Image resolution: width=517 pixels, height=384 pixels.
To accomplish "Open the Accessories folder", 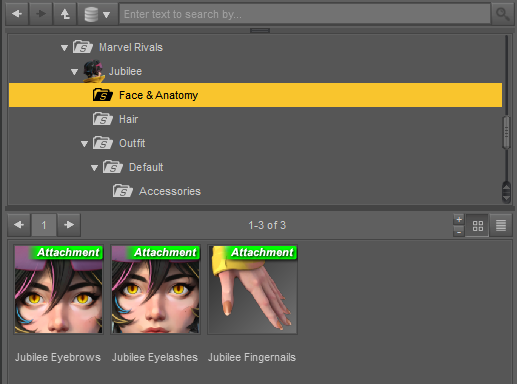I will click(170, 191).
